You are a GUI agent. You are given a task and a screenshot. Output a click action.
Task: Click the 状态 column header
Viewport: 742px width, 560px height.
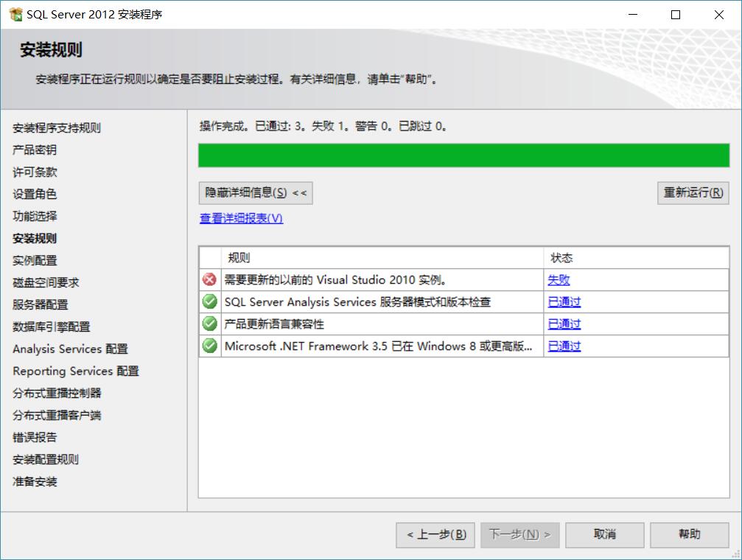[636, 258]
